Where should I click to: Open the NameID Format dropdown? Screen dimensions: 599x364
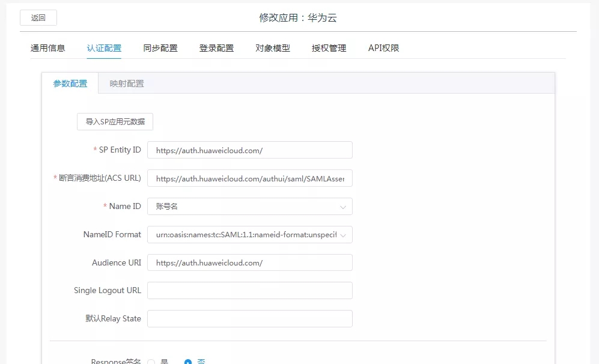(x=250, y=234)
